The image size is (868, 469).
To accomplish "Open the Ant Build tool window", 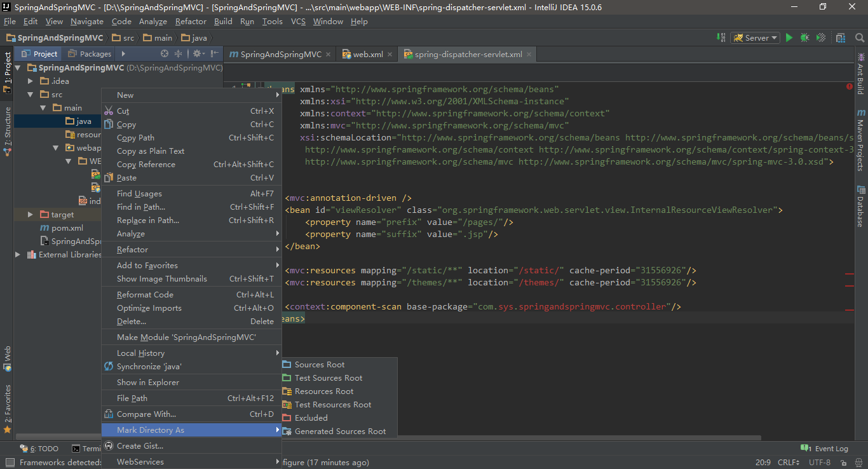I will (x=860, y=72).
